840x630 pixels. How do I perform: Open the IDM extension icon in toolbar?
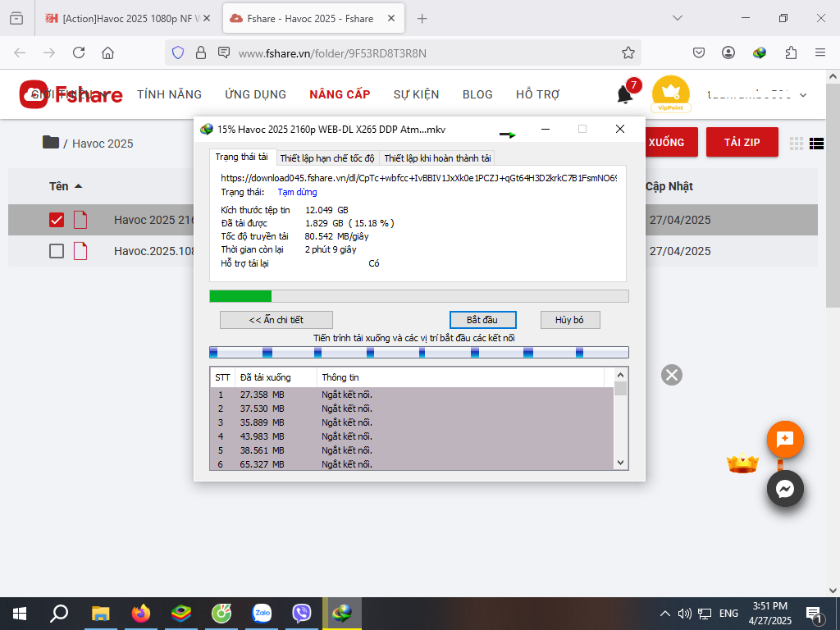point(759,52)
